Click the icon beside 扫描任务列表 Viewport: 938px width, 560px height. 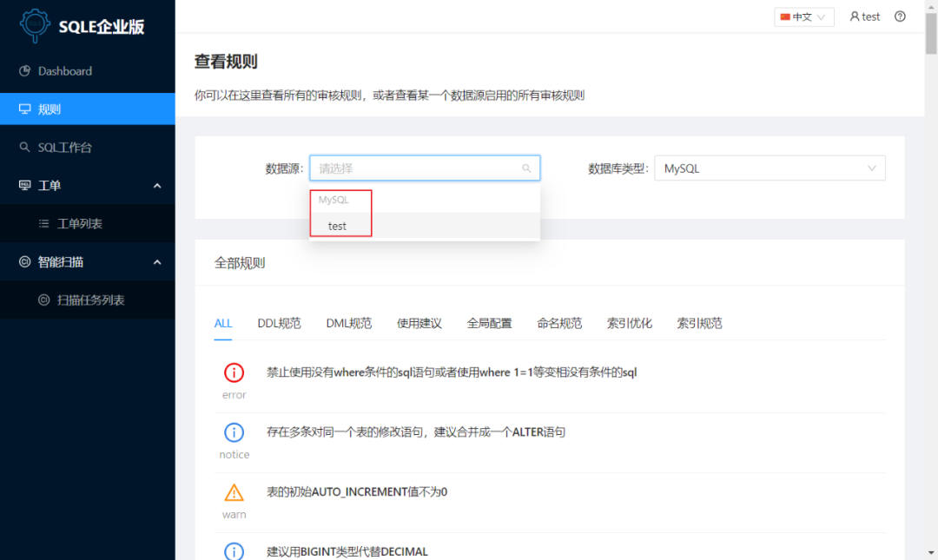click(x=43, y=300)
